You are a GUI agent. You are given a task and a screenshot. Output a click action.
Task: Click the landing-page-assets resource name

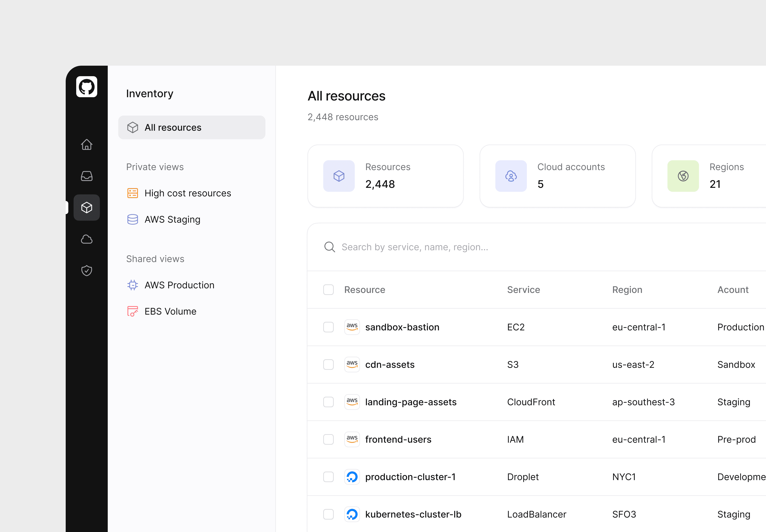coord(411,402)
